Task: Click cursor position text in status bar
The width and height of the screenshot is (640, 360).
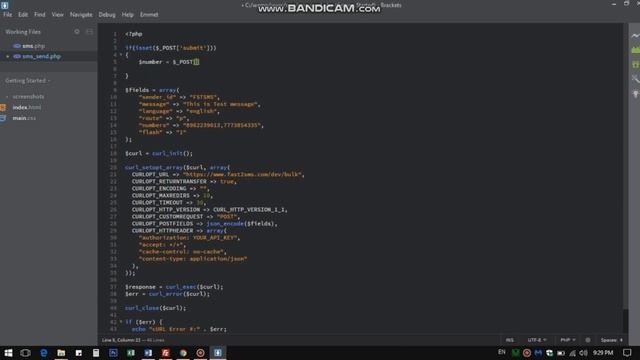Action: coord(121,340)
